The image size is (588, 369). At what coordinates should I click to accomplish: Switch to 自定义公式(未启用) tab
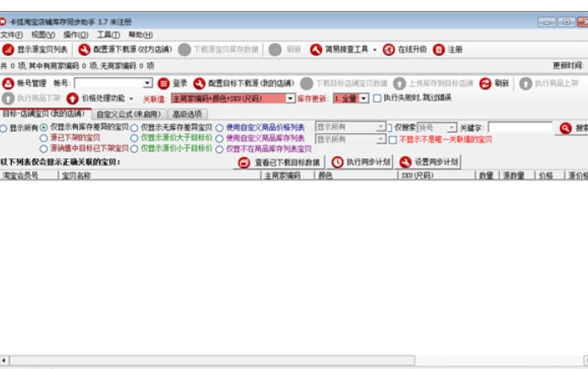[129, 114]
